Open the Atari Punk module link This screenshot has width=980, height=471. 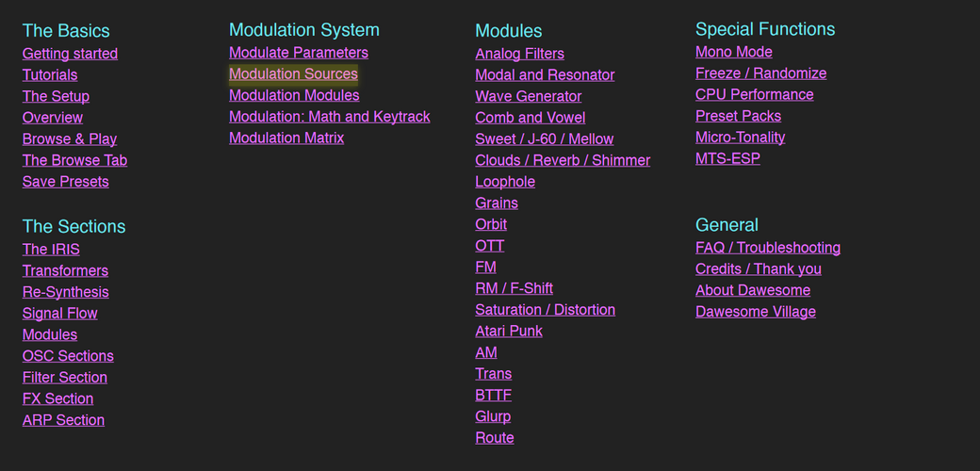509,332
